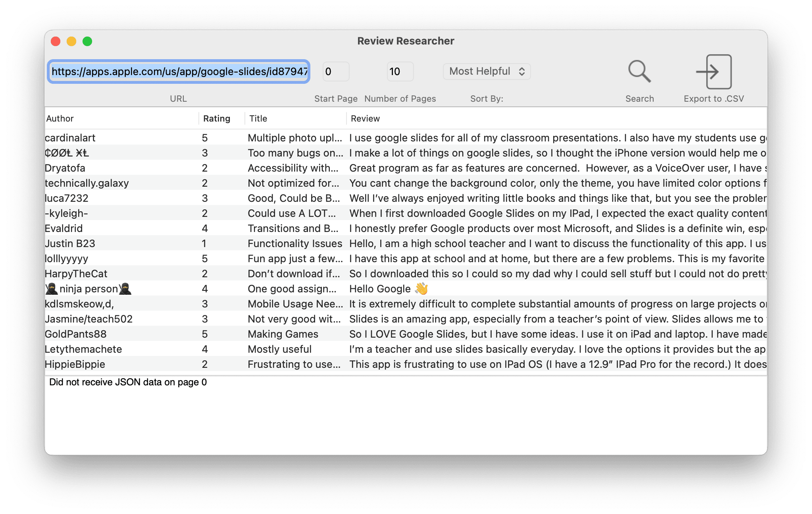This screenshot has width=812, height=514.
Task: Sort by the Rating column header
Action: click(x=217, y=118)
